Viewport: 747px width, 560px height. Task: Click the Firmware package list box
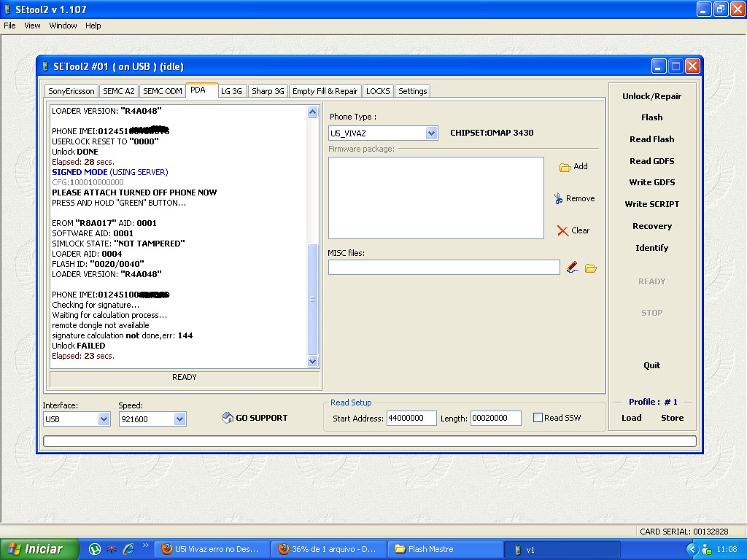(x=436, y=198)
